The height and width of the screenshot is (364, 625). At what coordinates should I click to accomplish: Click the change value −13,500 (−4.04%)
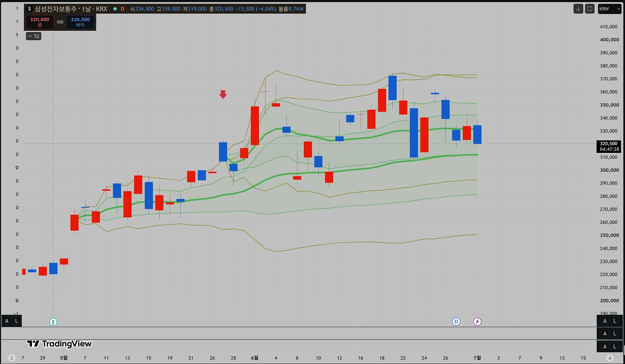pos(256,9)
